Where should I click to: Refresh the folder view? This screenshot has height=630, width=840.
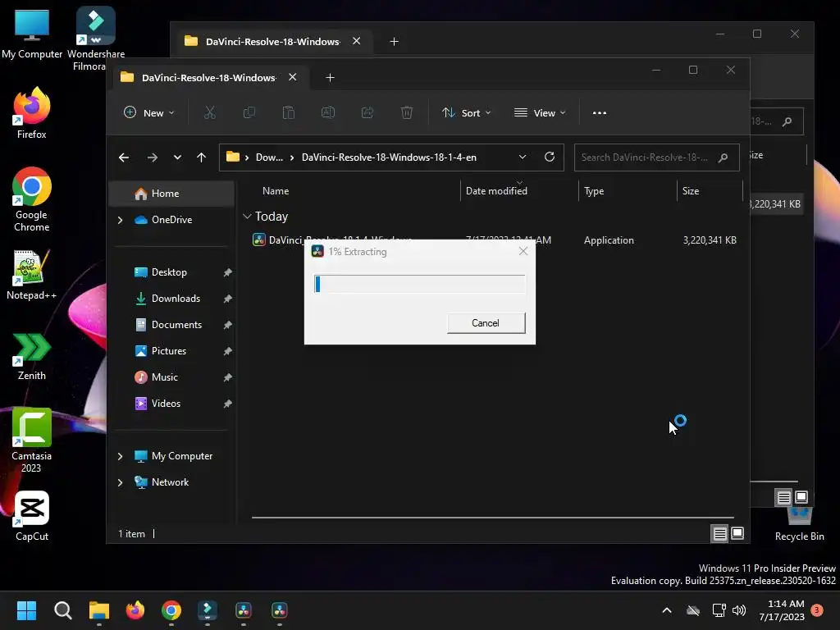pos(550,157)
